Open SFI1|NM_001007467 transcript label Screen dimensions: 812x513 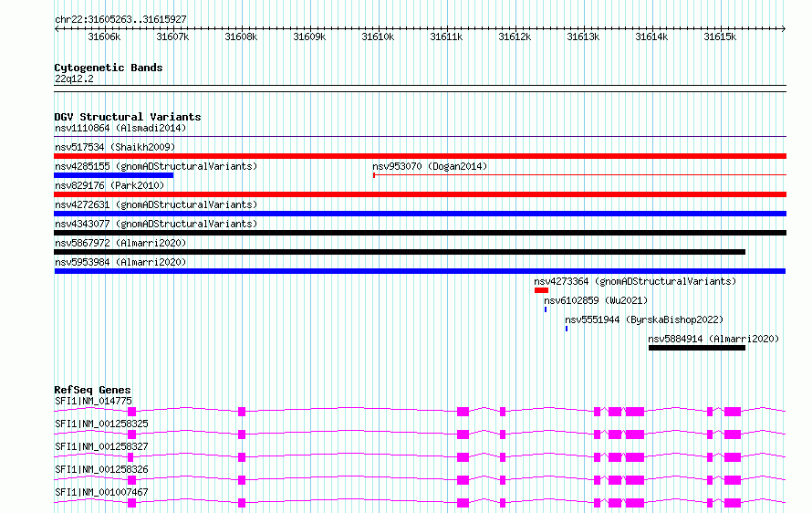[101, 492]
